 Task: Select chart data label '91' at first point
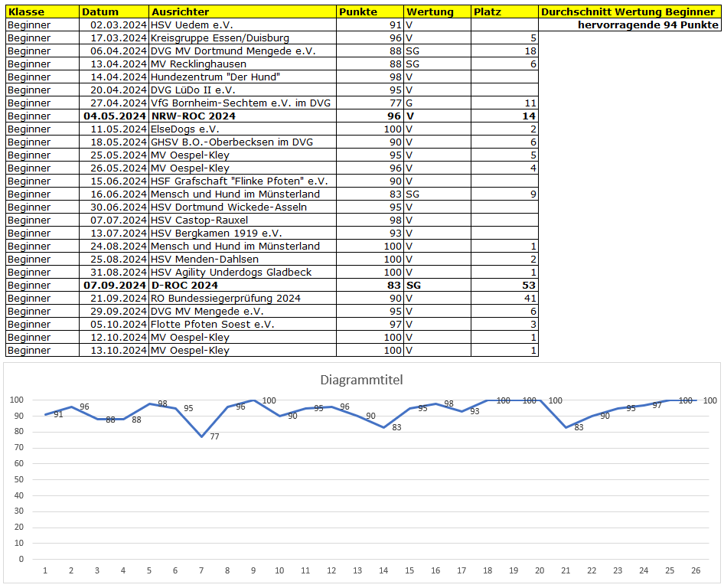coord(58,414)
